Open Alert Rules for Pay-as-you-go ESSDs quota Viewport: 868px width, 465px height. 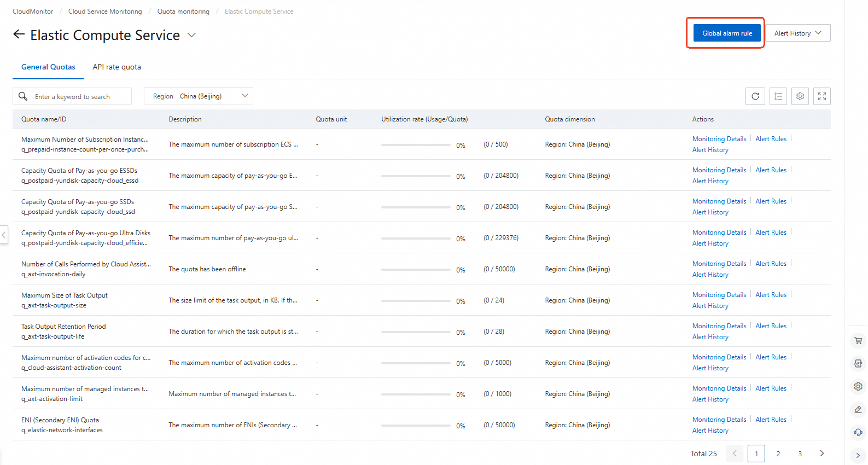pos(771,170)
